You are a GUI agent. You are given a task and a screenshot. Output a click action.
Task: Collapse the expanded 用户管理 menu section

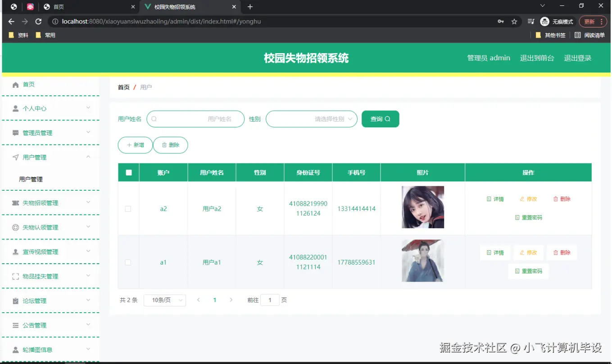[50, 157]
